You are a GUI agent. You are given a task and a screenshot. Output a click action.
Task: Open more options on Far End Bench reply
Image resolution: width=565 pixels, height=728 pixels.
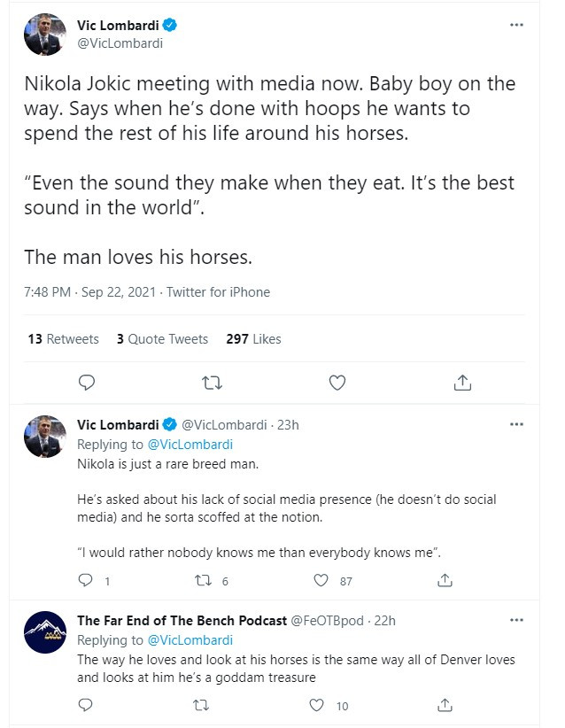[x=516, y=620]
